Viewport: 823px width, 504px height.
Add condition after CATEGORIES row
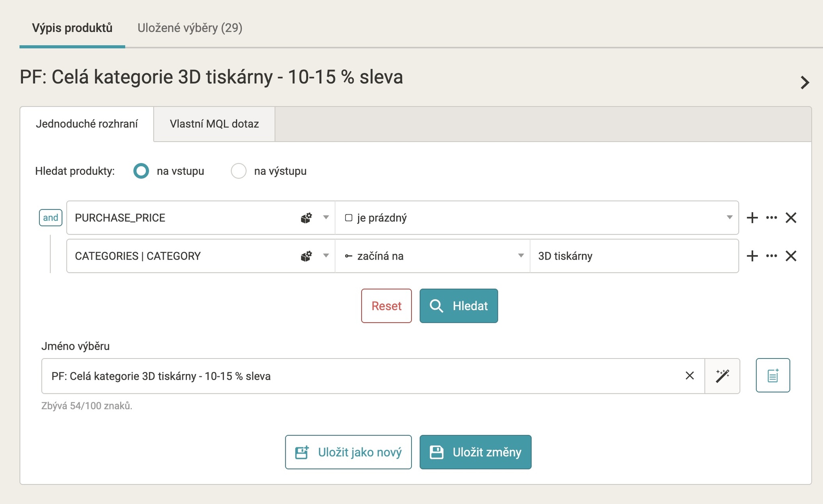coord(752,256)
